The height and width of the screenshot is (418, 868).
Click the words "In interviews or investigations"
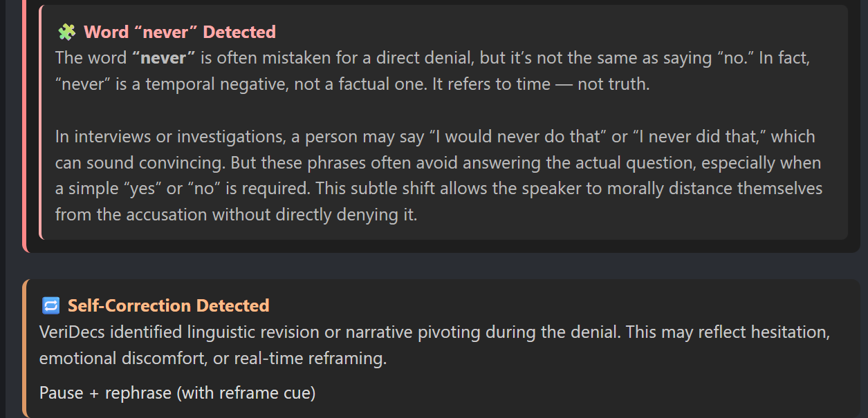click(x=168, y=136)
